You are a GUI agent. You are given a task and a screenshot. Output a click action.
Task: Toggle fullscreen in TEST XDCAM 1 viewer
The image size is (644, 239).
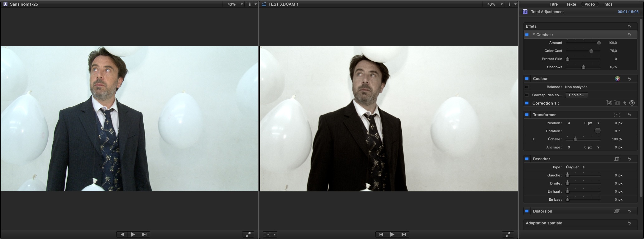[508, 234]
